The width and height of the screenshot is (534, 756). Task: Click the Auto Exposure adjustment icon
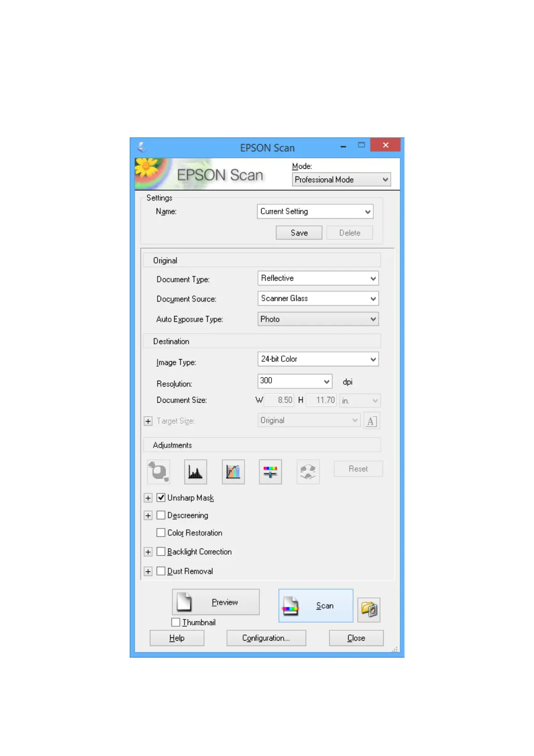[158, 471]
